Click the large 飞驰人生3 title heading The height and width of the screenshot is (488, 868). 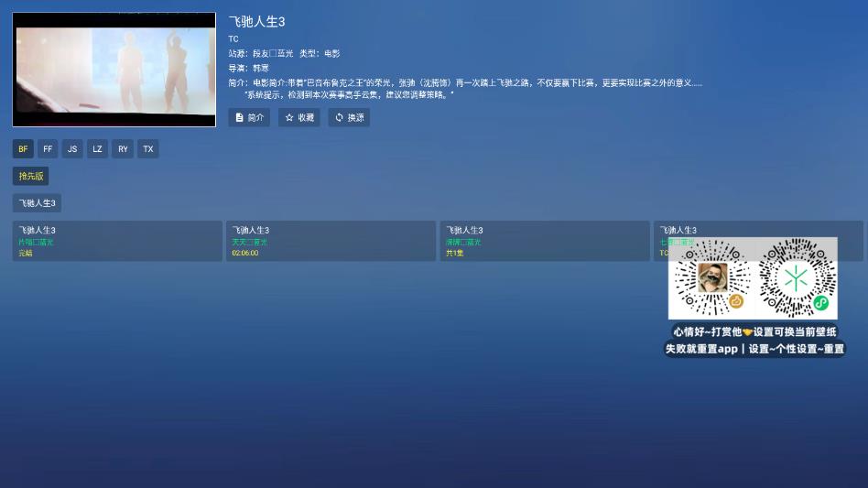(256, 21)
